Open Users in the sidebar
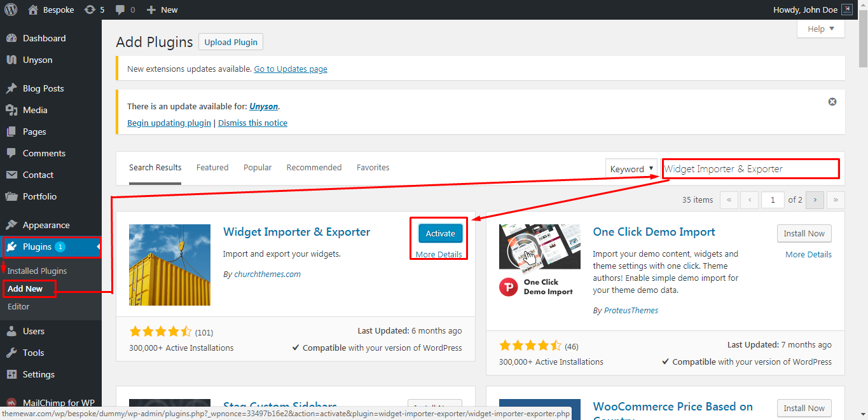The image size is (868, 420). pyautogui.click(x=51, y=331)
